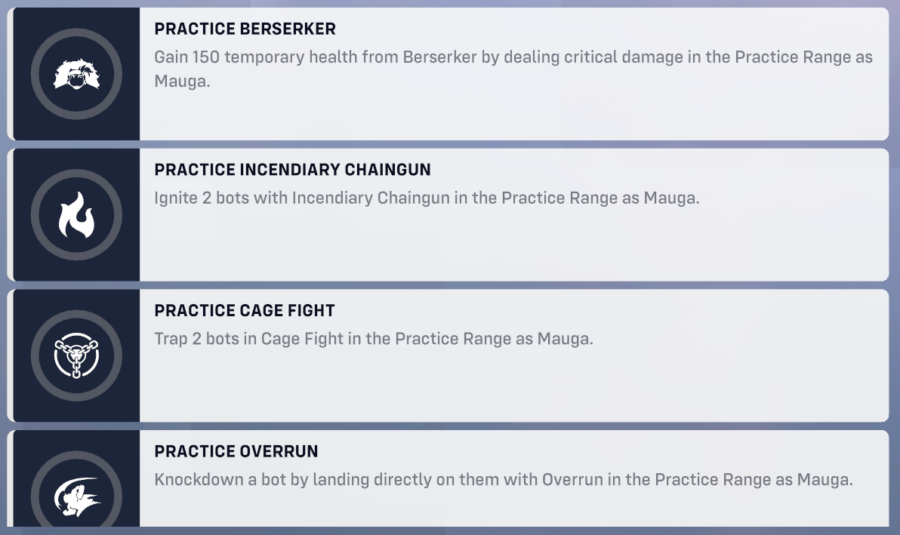Click the dark panel corner of the Overrun card
The image size is (900, 535).
22,446
